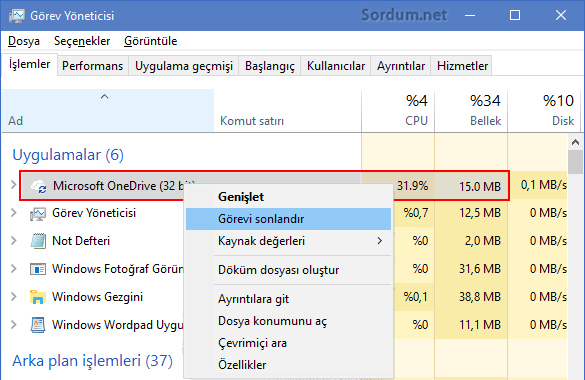Select the İşlemler tab
Viewport: 585px width, 380px height.
tap(29, 65)
